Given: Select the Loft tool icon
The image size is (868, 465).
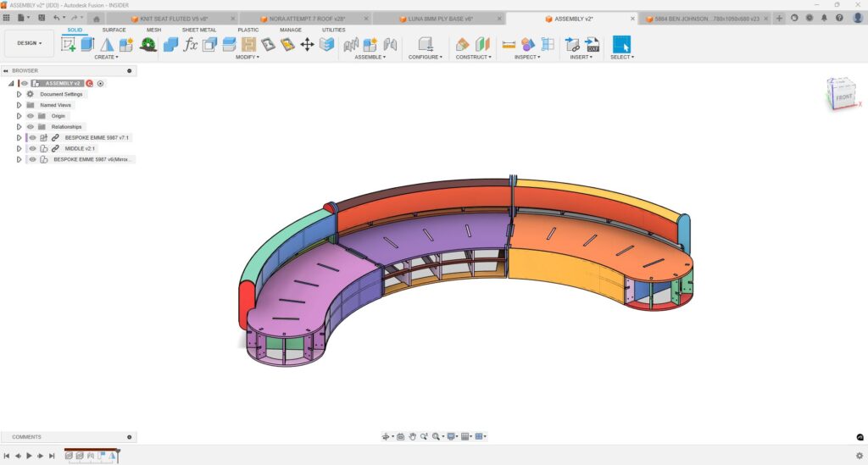Looking at the screenshot, I should tap(107, 44).
